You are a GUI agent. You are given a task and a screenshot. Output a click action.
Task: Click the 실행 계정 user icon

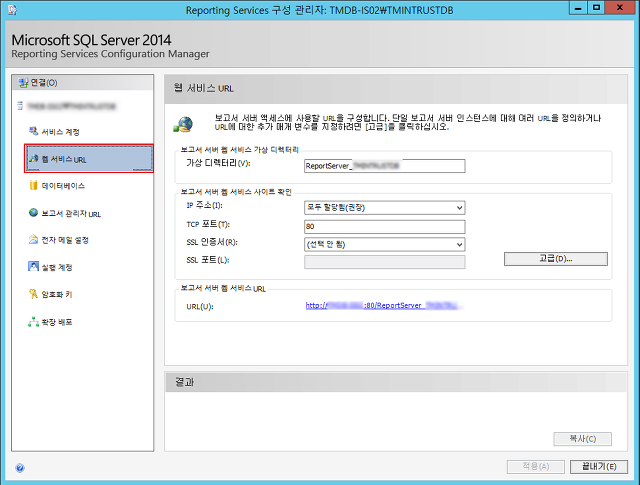pos(33,267)
